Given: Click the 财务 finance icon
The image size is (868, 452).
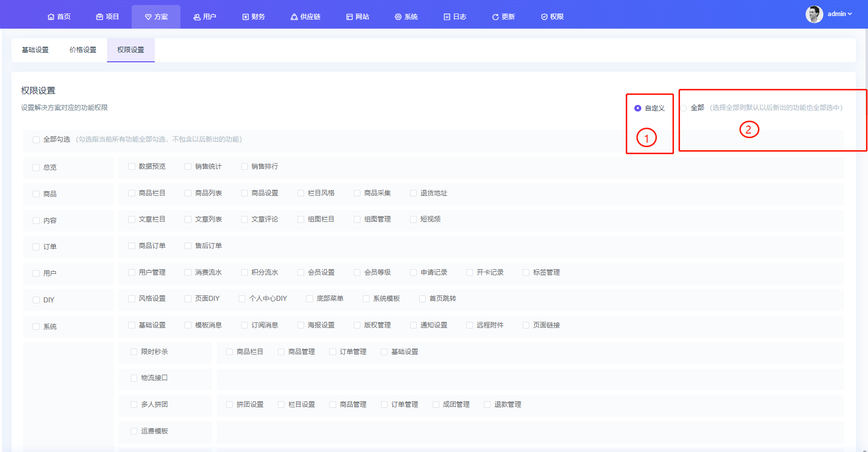Looking at the screenshot, I should point(246,17).
